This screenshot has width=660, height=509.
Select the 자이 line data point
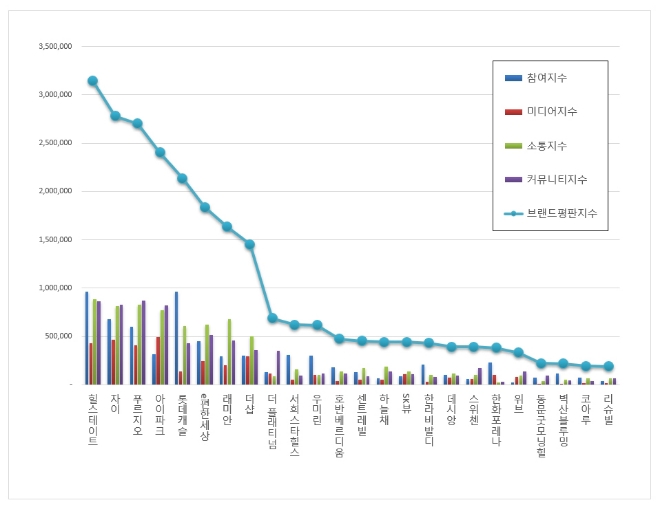click(115, 116)
